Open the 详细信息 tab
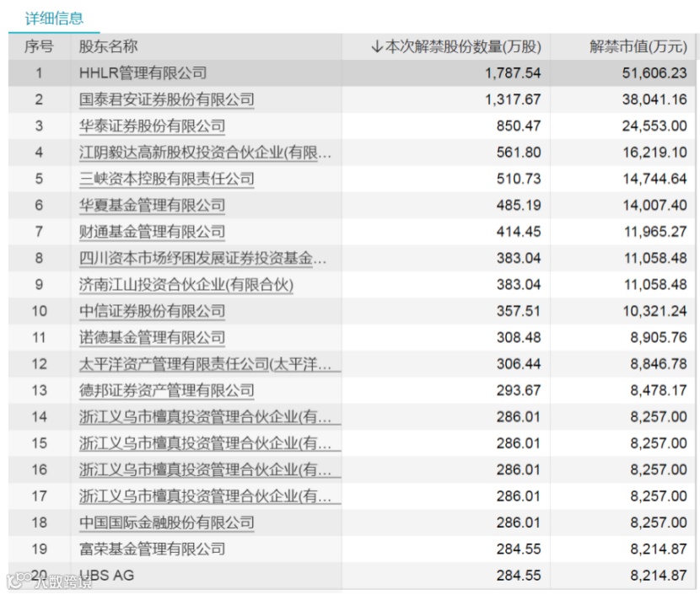This screenshot has width=700, height=595. pos(54,19)
